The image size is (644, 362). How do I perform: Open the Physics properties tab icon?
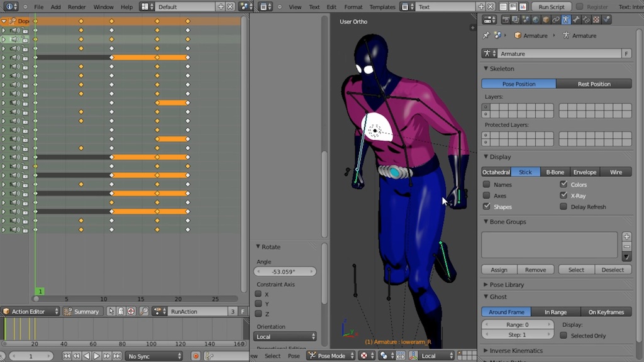click(606, 19)
